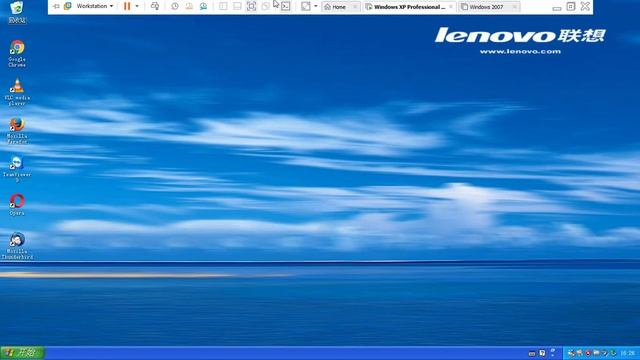640x360 pixels.
Task: Open the Recycle Bin desktop icon
Action: click(x=17, y=12)
